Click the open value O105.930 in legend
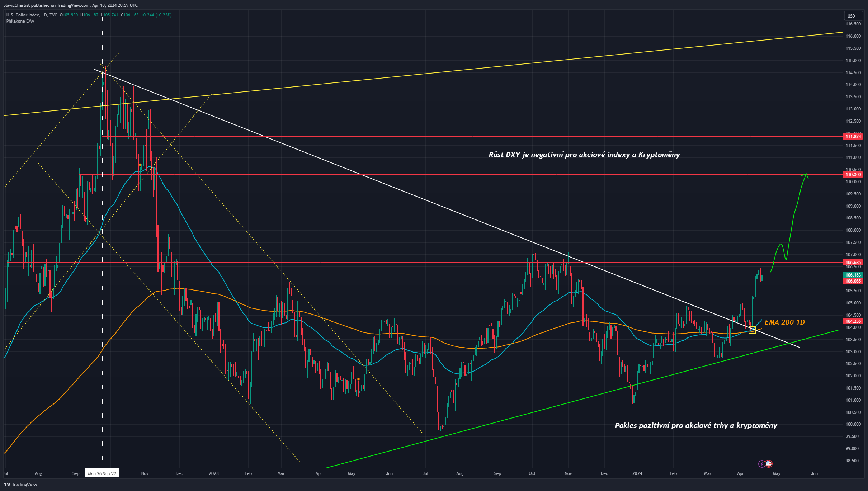 (x=69, y=15)
